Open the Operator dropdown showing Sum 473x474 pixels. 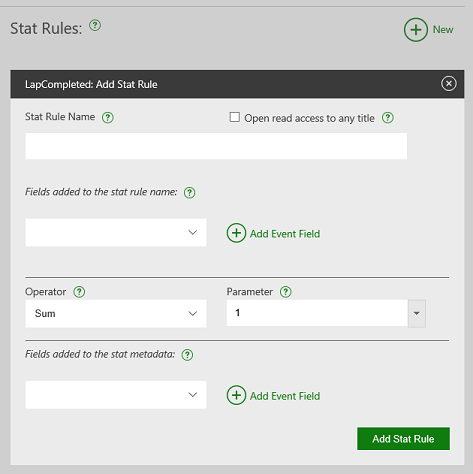point(116,313)
